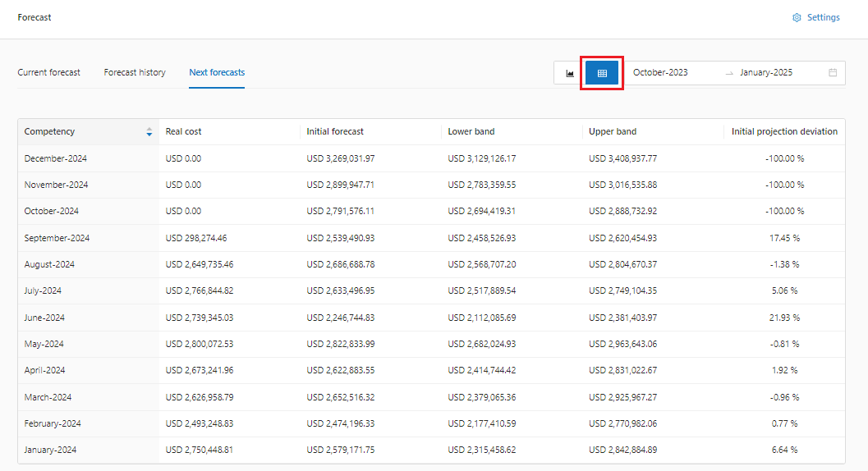Click the Initial forecast column header
868x471 pixels.
tap(335, 131)
